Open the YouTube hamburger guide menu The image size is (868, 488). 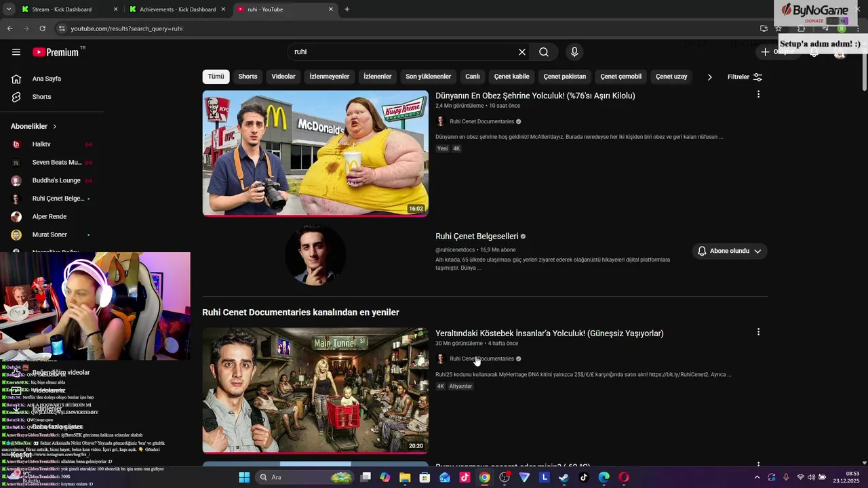(x=16, y=52)
